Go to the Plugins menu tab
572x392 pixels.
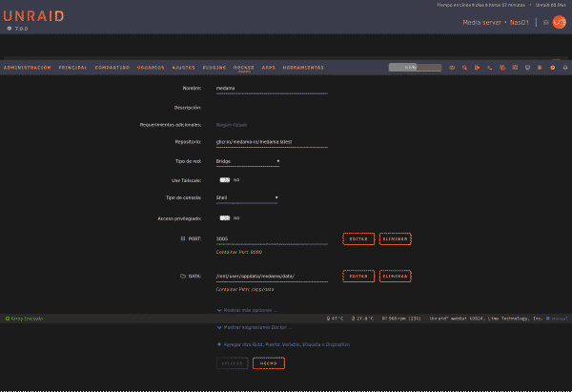tap(214, 68)
